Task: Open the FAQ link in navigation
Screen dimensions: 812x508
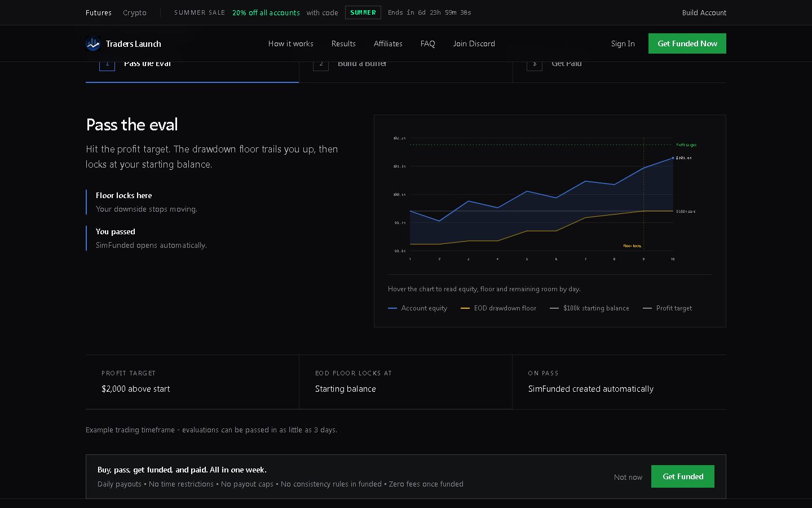Action: (x=428, y=43)
